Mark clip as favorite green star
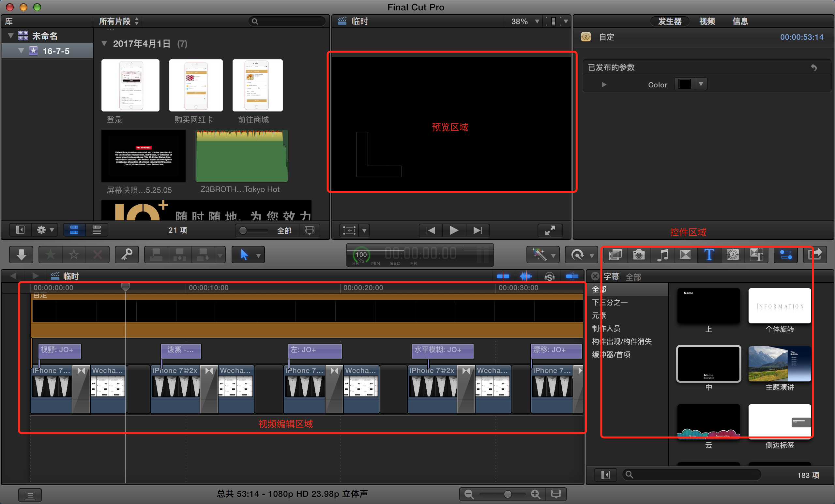The width and height of the screenshot is (835, 504). pos(51,254)
